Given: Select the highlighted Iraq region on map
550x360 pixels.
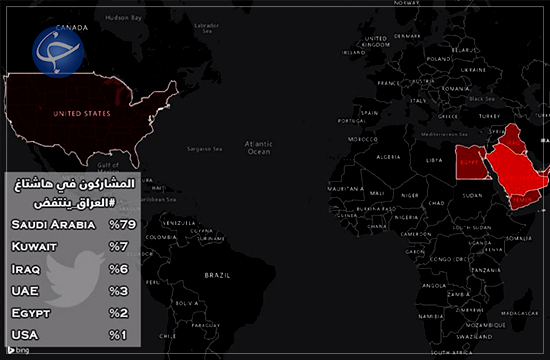Looking at the screenshot, I should [x=512, y=138].
